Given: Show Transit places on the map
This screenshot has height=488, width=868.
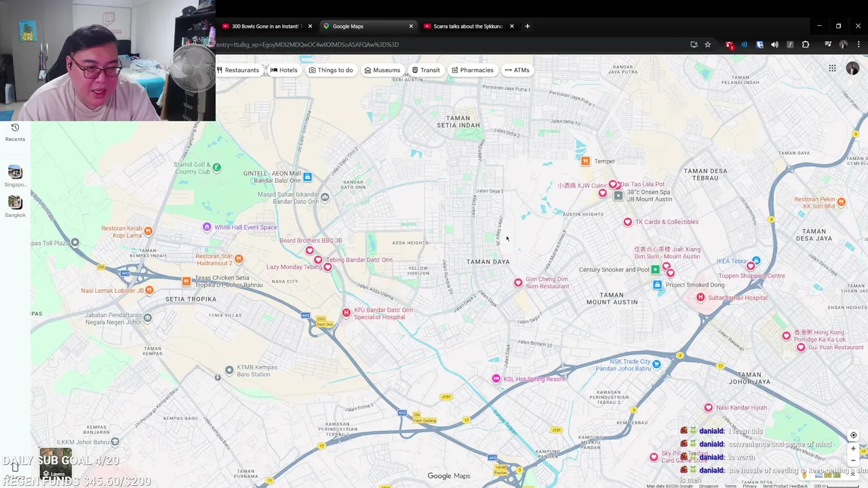Looking at the screenshot, I should pos(426,70).
